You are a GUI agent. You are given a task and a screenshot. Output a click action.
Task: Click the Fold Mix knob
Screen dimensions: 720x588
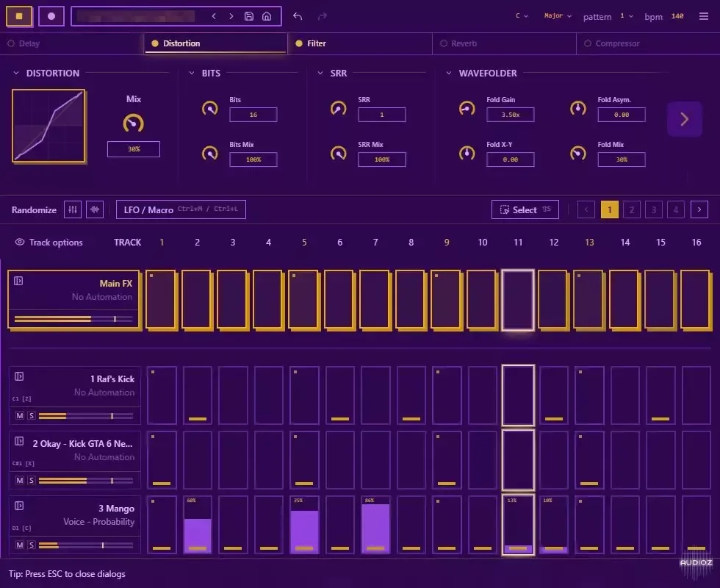point(578,153)
